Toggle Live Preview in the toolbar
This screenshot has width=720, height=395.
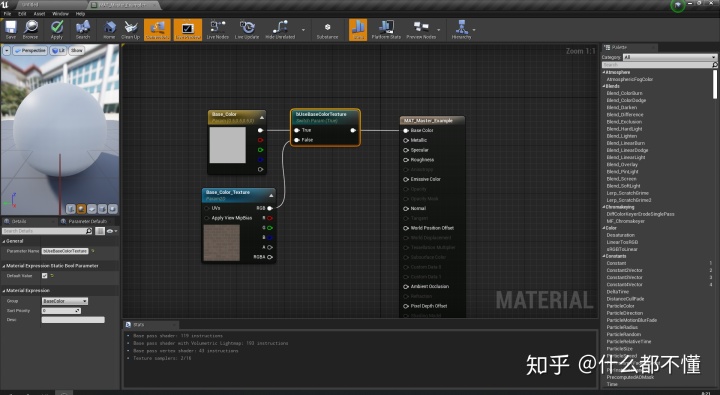point(187,29)
